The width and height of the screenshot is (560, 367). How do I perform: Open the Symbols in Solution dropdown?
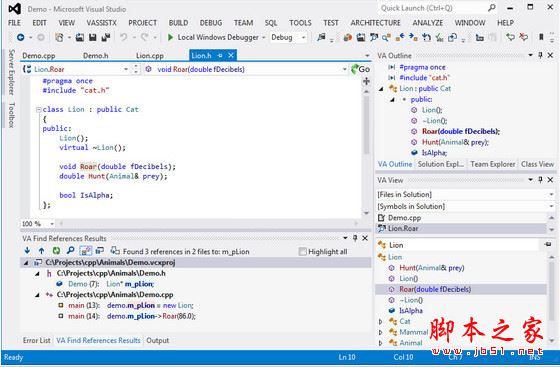coord(551,206)
